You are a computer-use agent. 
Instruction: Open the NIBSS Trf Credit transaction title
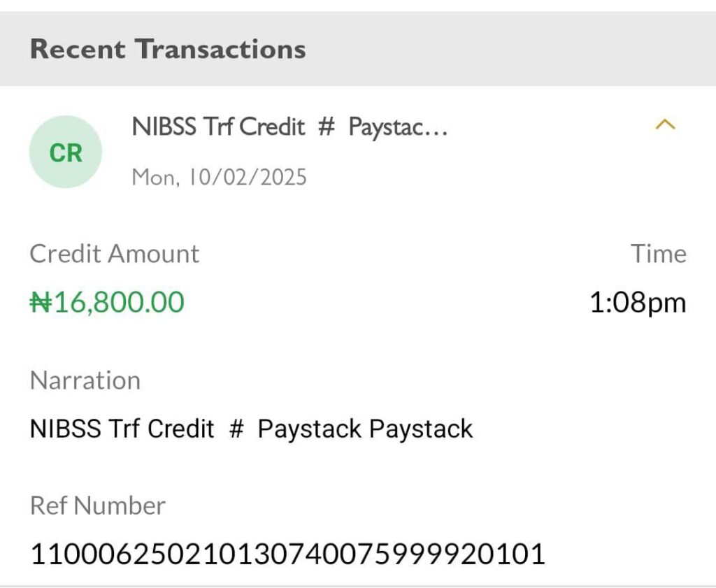pyautogui.click(x=289, y=127)
